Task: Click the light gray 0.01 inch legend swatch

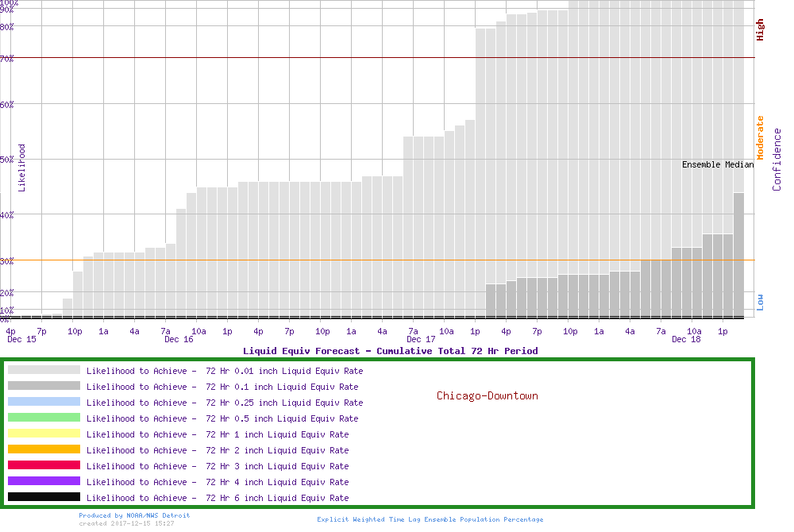Action: (44, 370)
